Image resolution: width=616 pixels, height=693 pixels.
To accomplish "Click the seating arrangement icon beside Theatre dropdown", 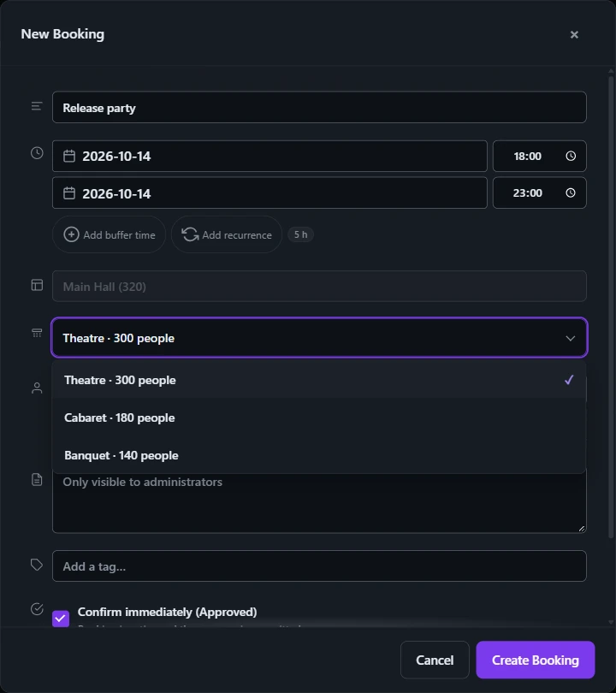I will click(x=37, y=333).
